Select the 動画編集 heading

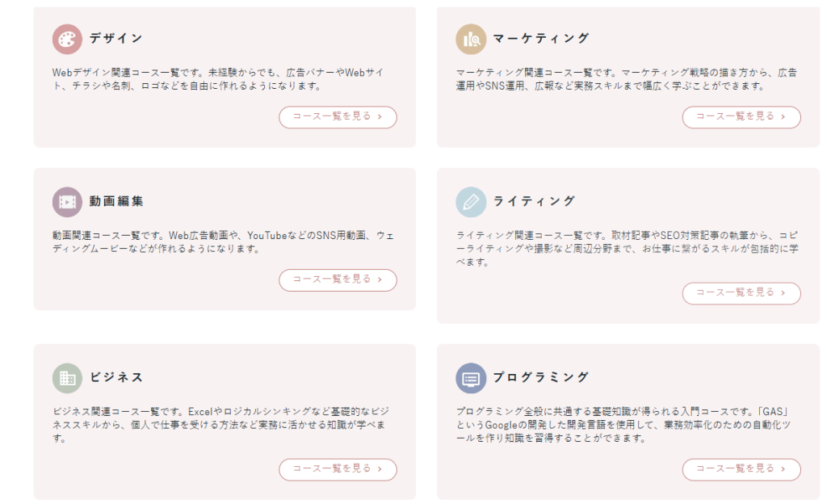(118, 201)
